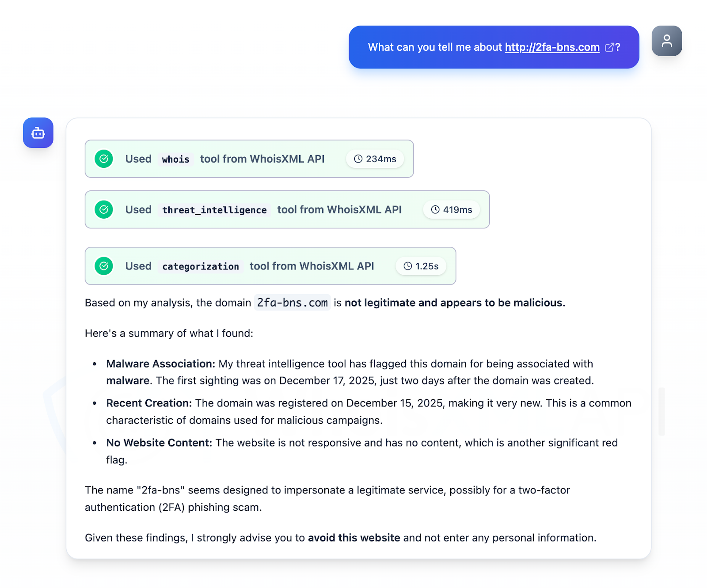Click the user profile avatar icon
Viewport: 707px width, 588px height.
(x=666, y=41)
